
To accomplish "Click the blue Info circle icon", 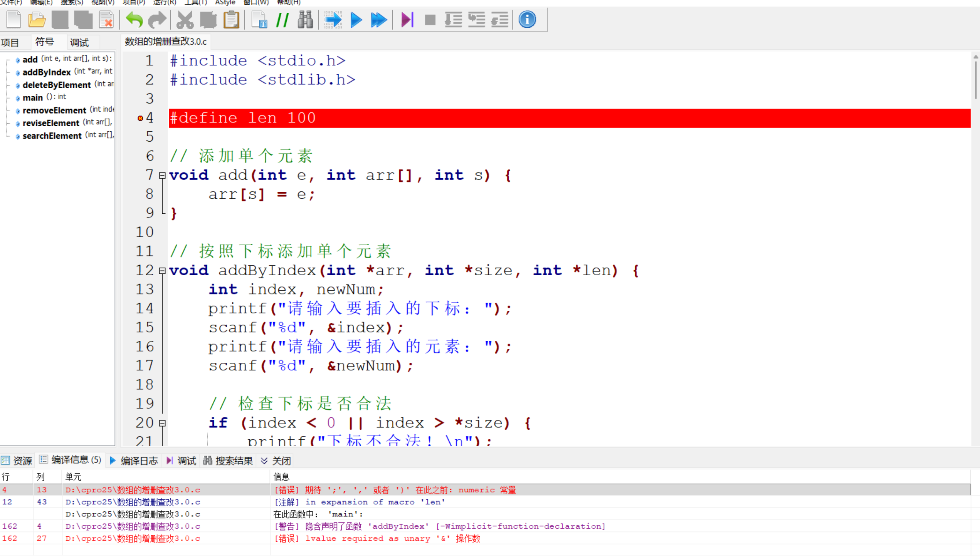I will (527, 20).
